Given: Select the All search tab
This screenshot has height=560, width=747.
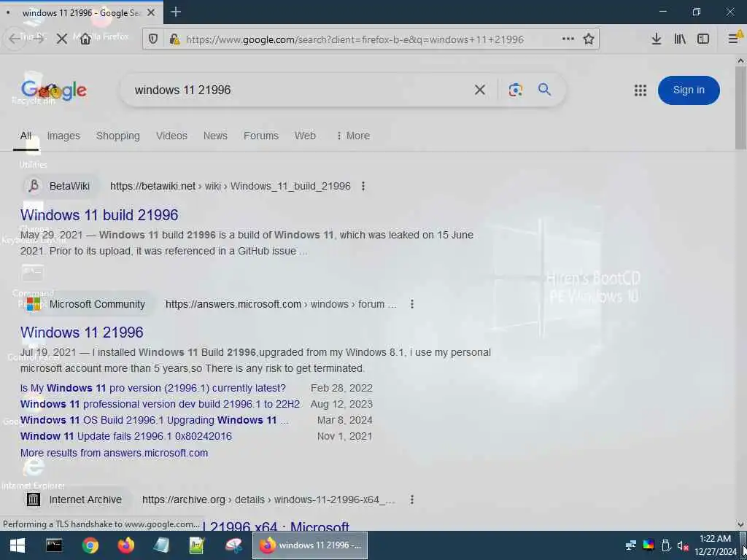Looking at the screenshot, I should pyautogui.click(x=26, y=136).
